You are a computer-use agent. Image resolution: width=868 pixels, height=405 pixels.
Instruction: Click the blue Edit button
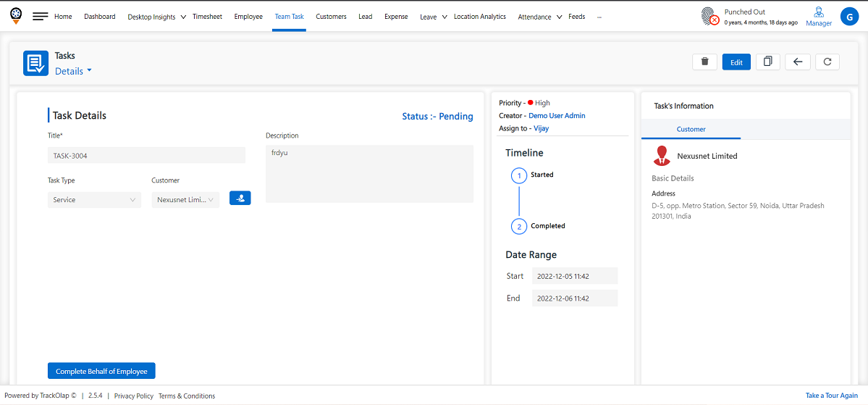pyautogui.click(x=736, y=62)
